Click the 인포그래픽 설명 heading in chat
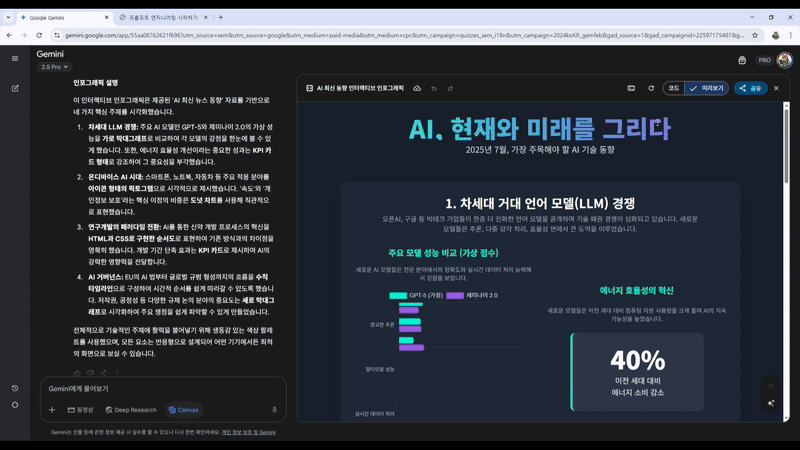 [95, 83]
